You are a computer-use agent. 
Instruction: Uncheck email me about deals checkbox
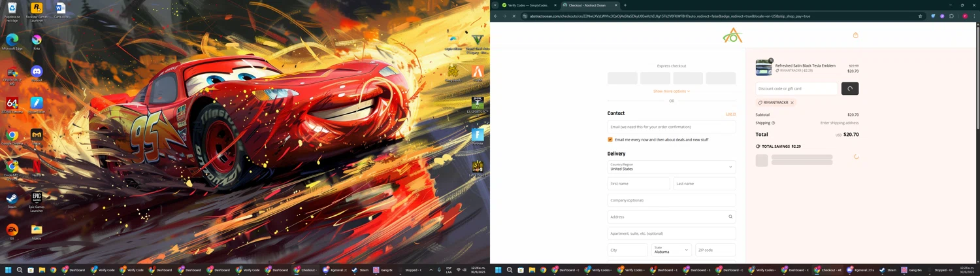click(610, 139)
